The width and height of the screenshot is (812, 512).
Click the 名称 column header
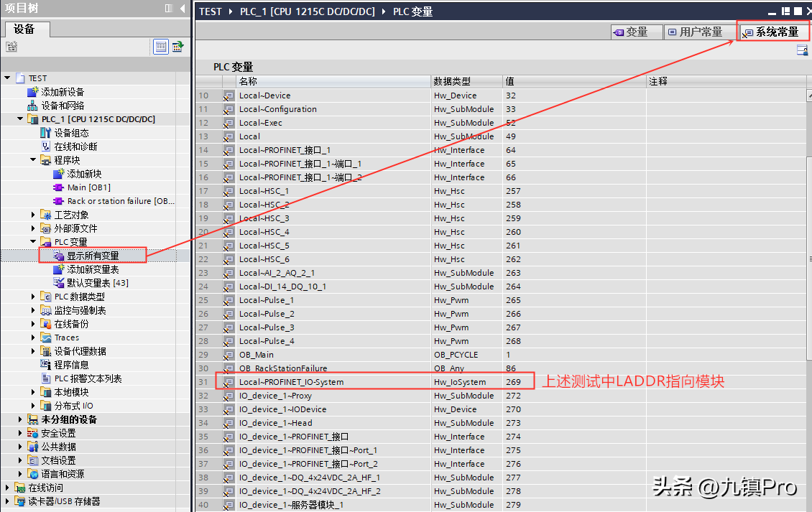coord(248,81)
